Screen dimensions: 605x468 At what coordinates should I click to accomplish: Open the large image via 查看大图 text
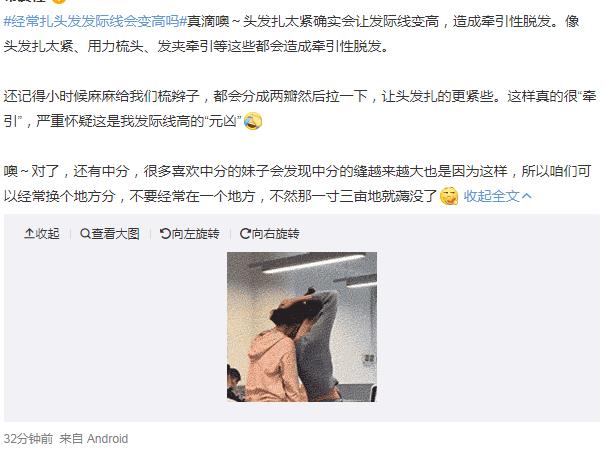coord(115,233)
